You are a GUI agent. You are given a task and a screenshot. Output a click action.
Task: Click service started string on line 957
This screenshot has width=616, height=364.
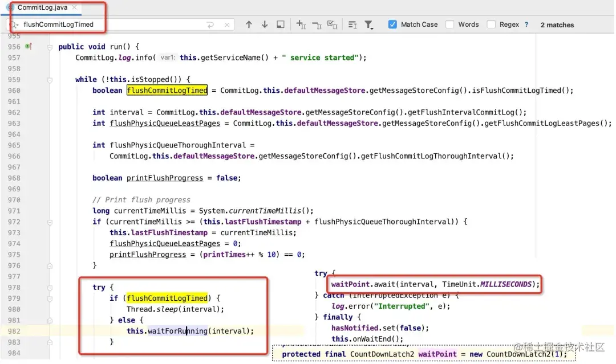(320, 58)
